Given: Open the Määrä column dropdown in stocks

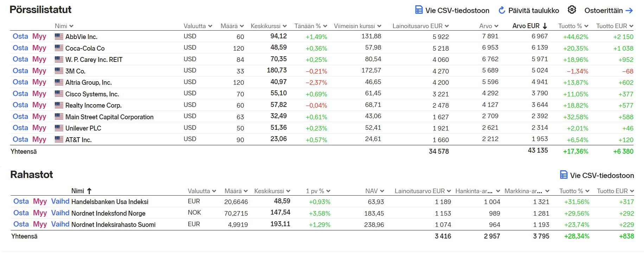Looking at the screenshot, I should [242, 26].
